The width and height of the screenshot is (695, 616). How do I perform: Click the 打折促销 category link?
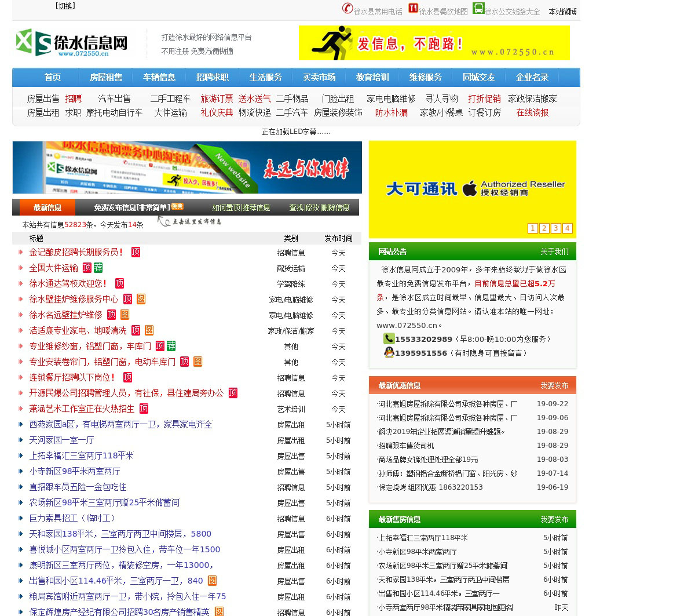(484, 99)
